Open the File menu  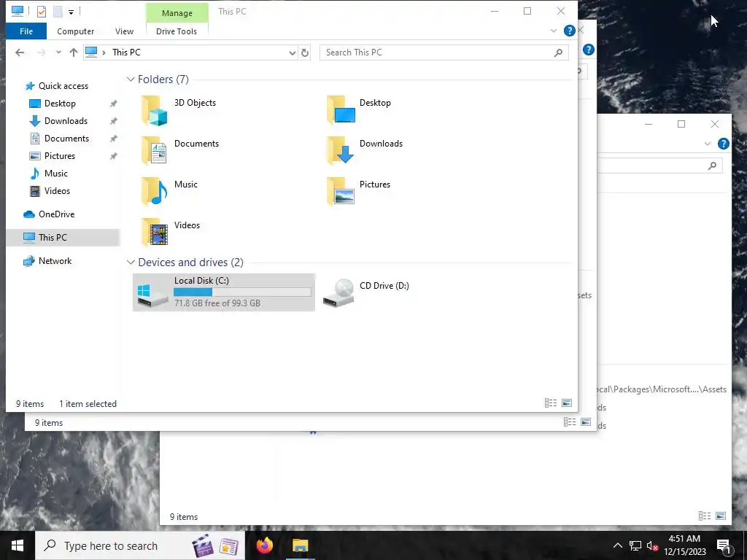click(x=26, y=31)
